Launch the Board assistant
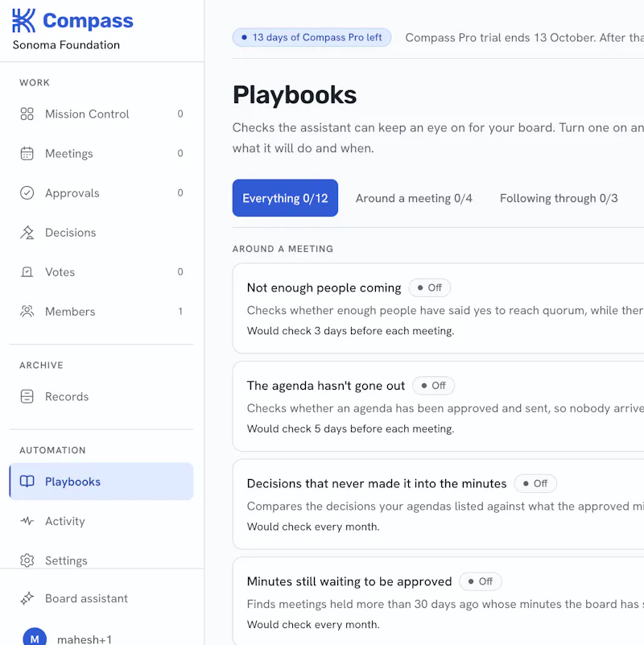Image resolution: width=644 pixels, height=645 pixels. click(101, 598)
